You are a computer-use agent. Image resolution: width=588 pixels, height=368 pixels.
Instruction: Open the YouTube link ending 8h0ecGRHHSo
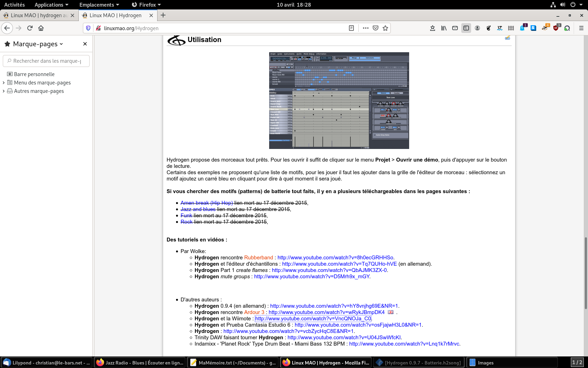[335, 258]
